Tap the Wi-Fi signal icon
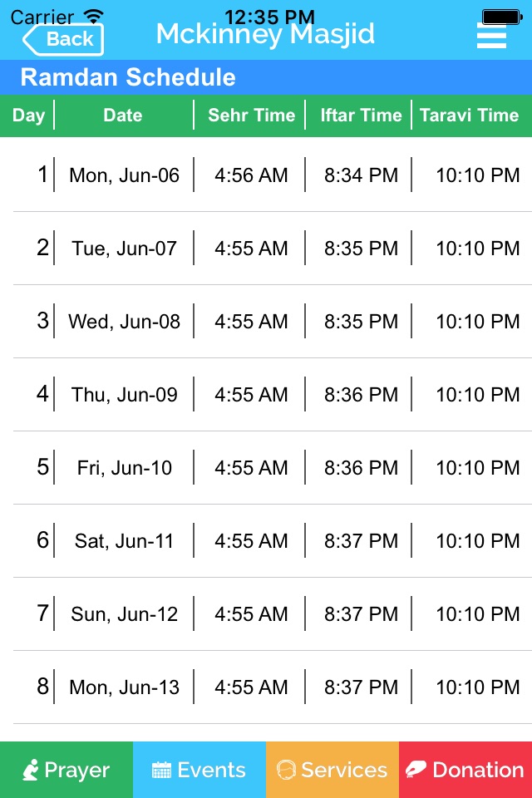The width and height of the screenshot is (532, 798). [x=94, y=16]
